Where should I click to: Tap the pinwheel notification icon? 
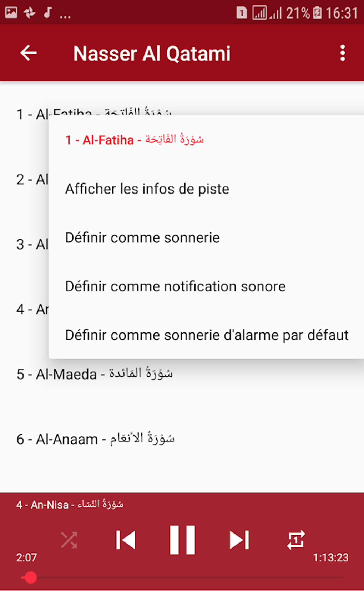29,13
